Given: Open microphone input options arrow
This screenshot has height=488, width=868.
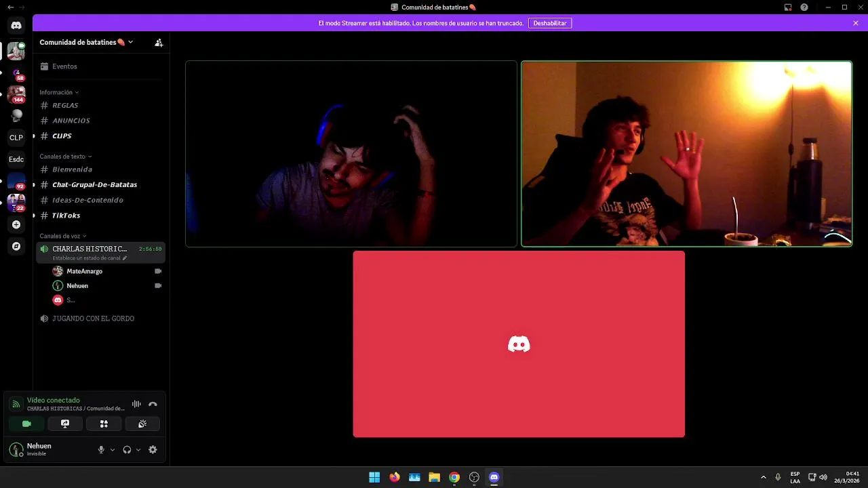Looking at the screenshot, I should tap(113, 449).
